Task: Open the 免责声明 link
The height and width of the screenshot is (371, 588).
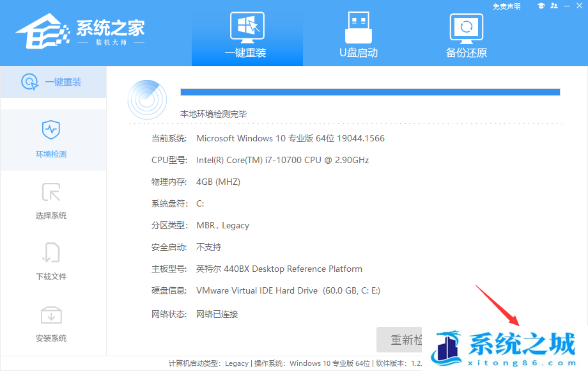Action: 507,6
